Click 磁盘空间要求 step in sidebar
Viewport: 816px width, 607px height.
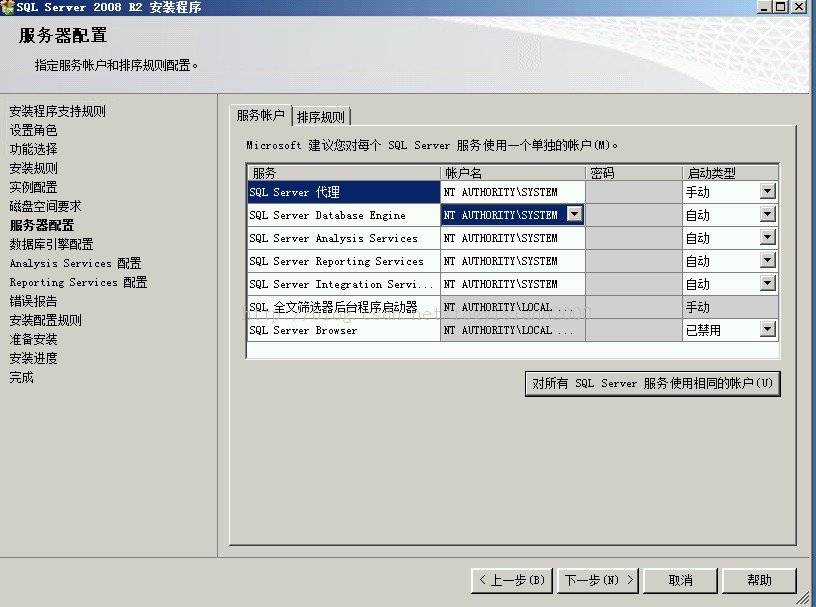(45, 206)
